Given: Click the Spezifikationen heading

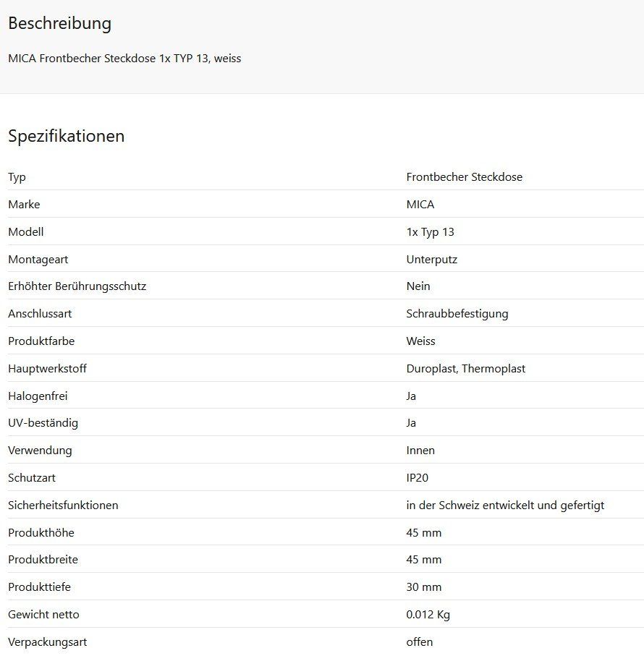Looking at the screenshot, I should [67, 136].
